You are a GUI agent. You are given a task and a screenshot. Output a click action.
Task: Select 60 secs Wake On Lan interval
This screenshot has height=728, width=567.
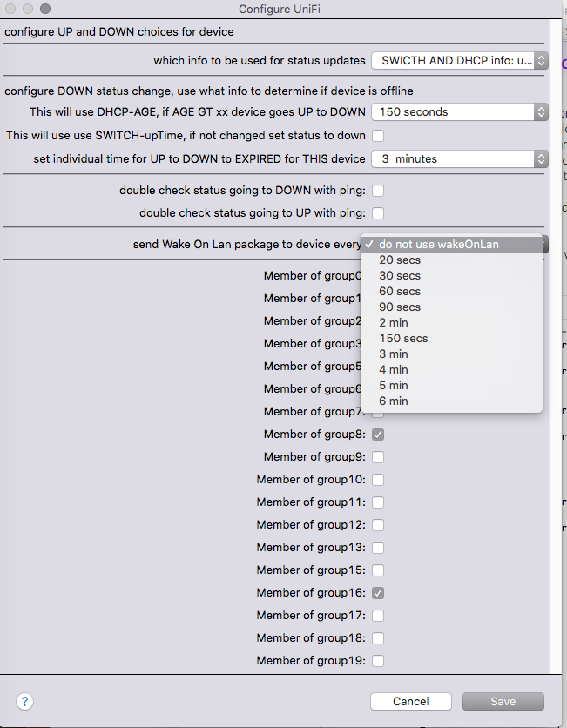[x=451, y=292]
